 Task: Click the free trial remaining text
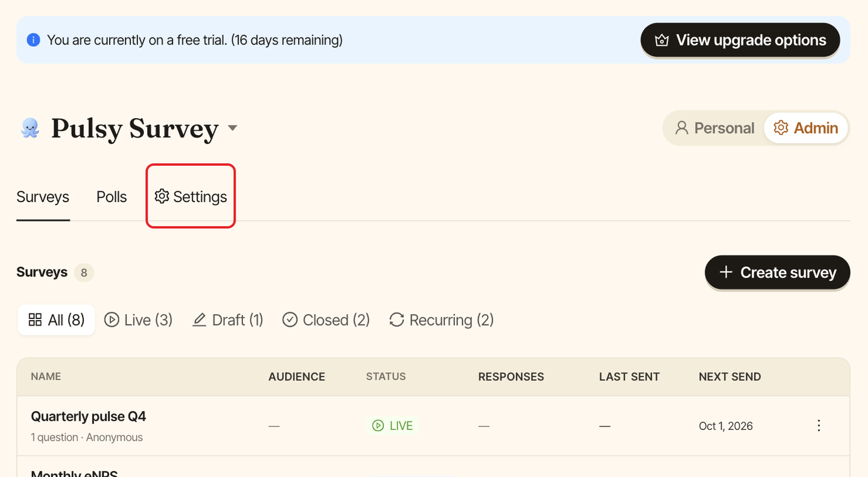(x=195, y=40)
